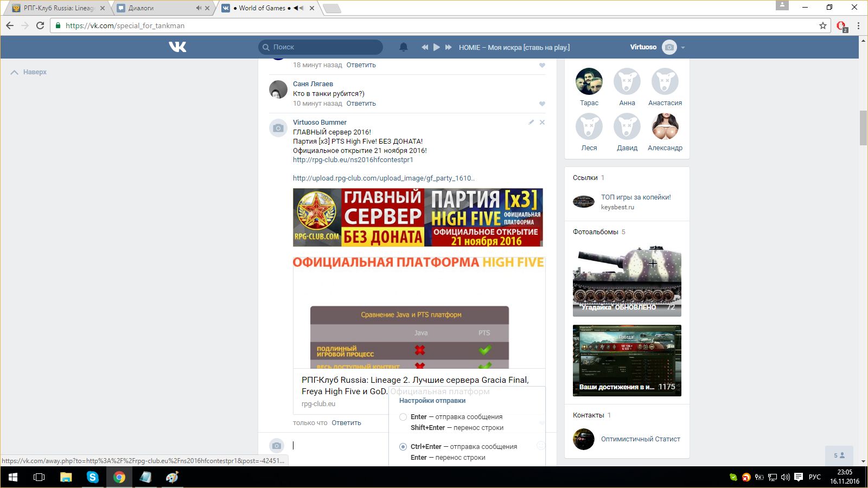Viewport: 868px width, 488px height.
Task: Open Task View on the taskbar
Action: pos(39,477)
